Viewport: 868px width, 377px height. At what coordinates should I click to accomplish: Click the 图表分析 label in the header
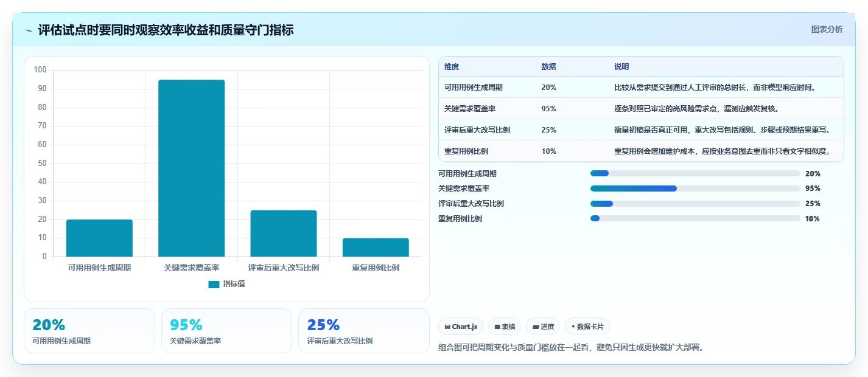[x=827, y=29]
